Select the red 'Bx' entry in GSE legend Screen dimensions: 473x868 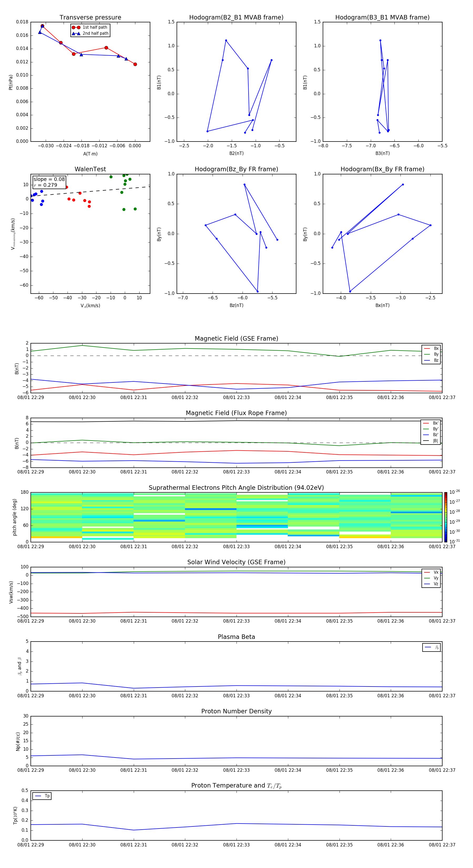(x=431, y=349)
